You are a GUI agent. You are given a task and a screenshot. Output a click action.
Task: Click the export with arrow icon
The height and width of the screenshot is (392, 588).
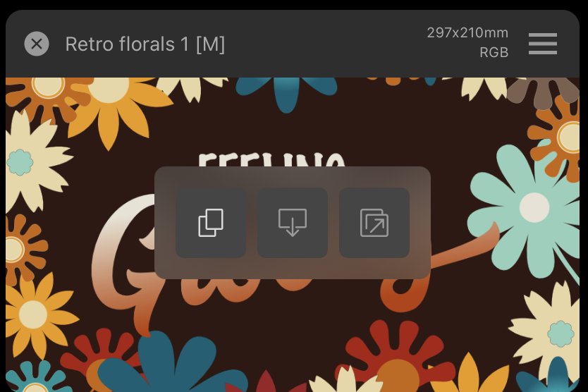tap(374, 223)
